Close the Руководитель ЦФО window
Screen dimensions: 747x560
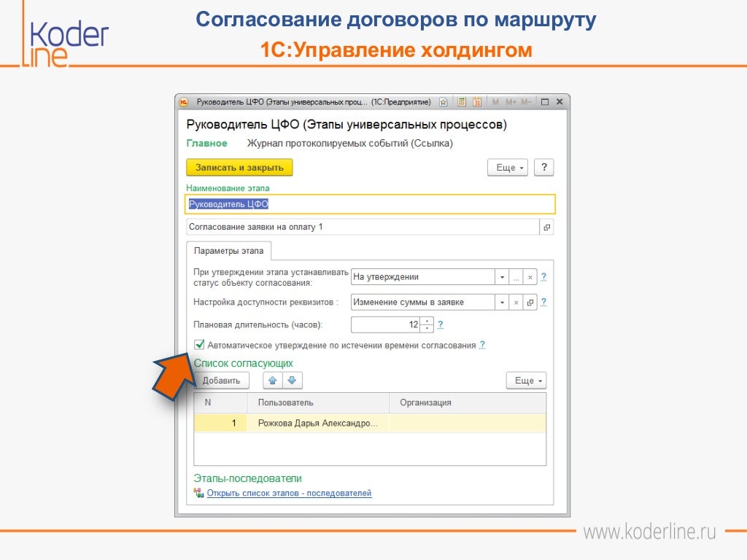560,102
